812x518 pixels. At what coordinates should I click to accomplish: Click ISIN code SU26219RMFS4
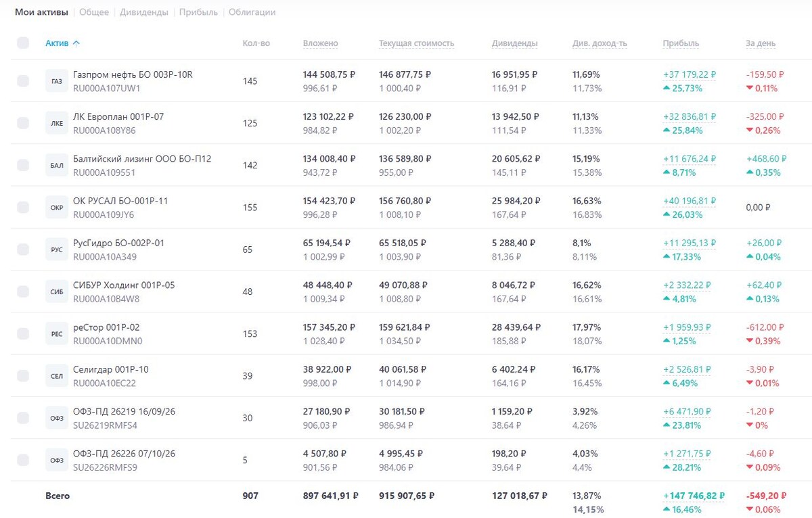tap(105, 425)
